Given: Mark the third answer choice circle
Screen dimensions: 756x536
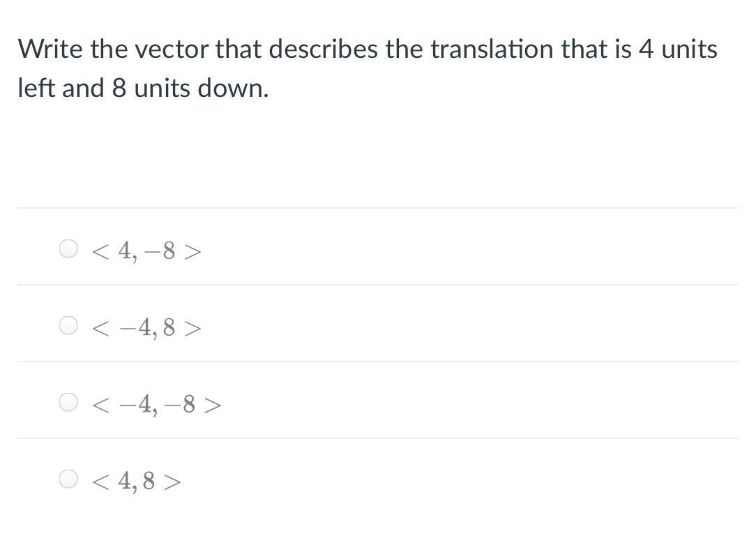Looking at the screenshot, I should (68, 403).
